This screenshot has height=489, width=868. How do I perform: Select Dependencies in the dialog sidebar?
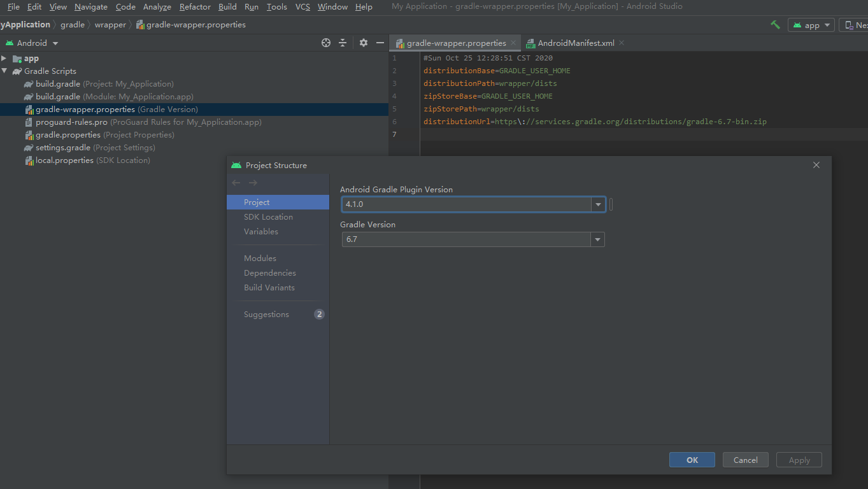(x=278, y=273)
